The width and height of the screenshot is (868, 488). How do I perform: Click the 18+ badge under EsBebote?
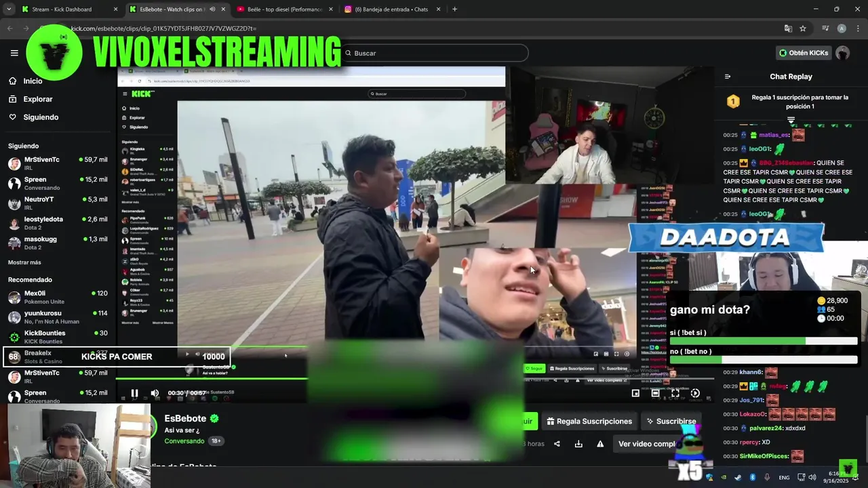coord(216,441)
